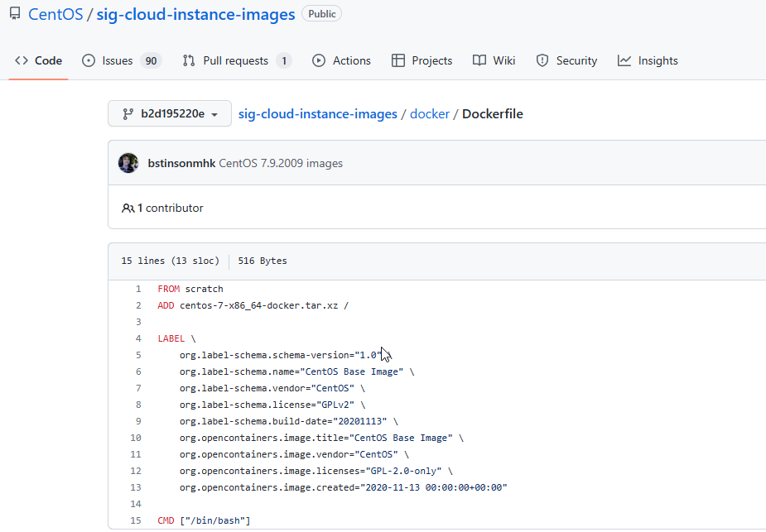Click the Pull requests count badge 1
This screenshot has height=532, width=766.
point(284,60)
